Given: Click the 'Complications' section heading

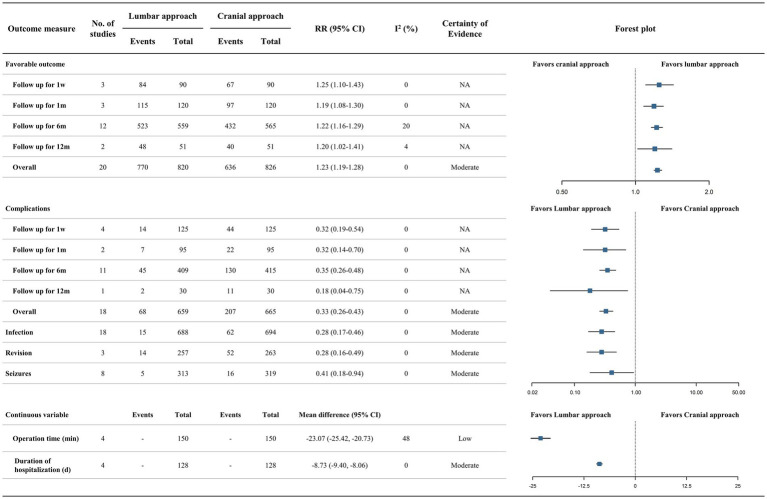Looking at the screenshot, I should pos(28,208).
